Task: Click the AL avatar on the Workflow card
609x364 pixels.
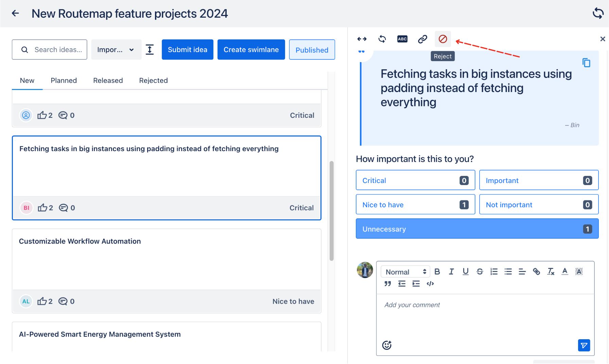Action: (26, 301)
